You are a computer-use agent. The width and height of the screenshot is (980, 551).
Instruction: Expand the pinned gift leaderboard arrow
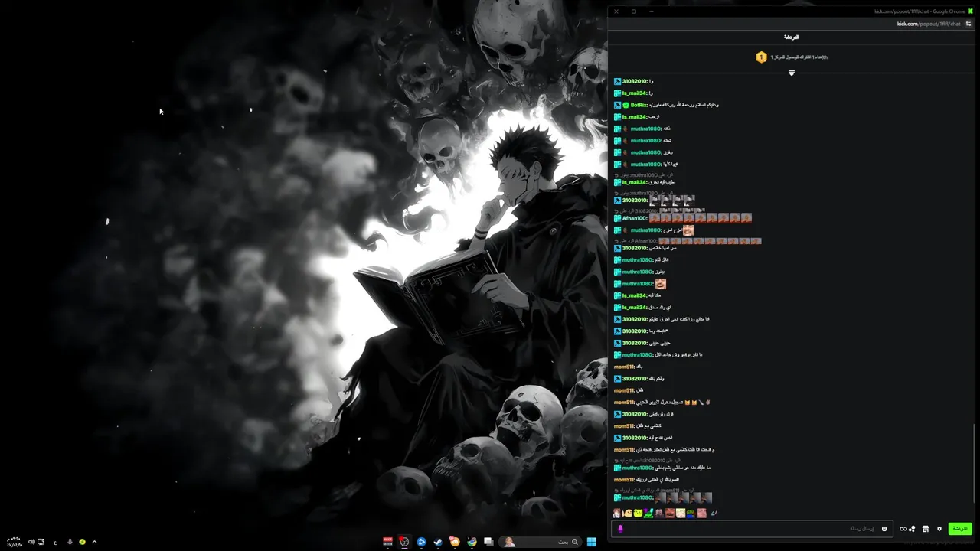(792, 73)
